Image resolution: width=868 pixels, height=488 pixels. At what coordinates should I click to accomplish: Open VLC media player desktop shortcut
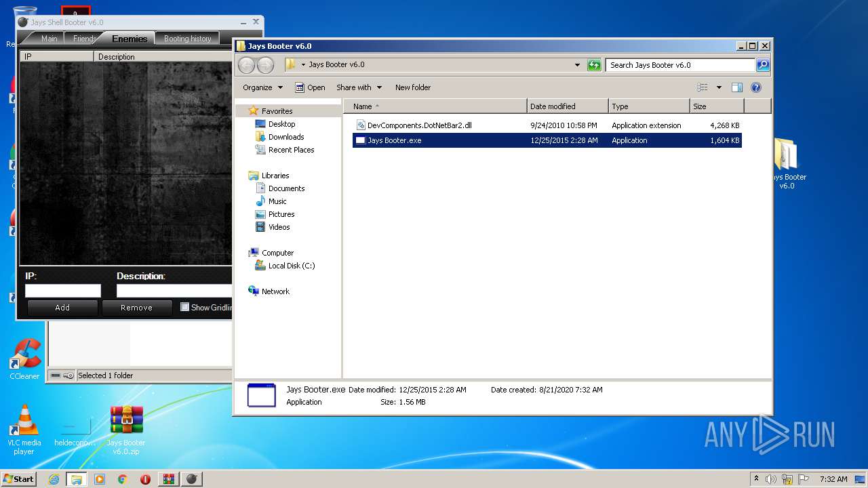coord(24,422)
